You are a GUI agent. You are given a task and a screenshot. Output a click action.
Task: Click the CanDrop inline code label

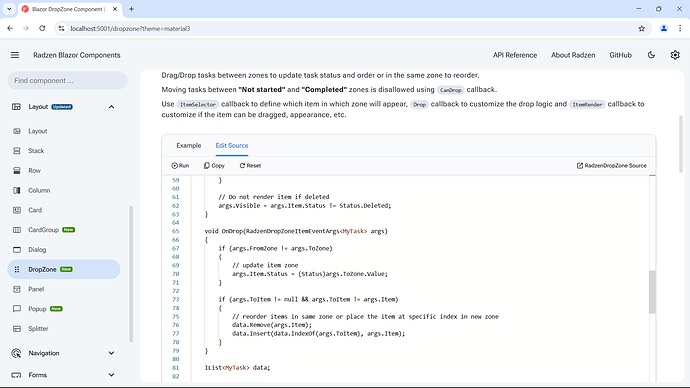point(451,90)
